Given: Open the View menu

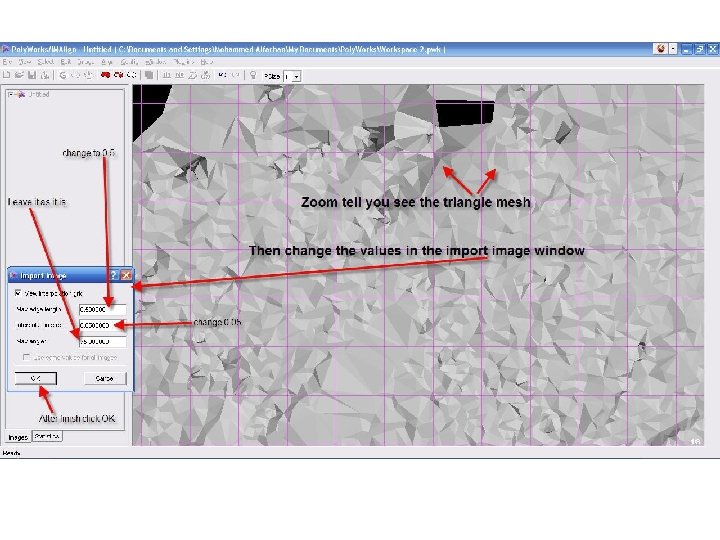Looking at the screenshot, I should click(x=25, y=62).
